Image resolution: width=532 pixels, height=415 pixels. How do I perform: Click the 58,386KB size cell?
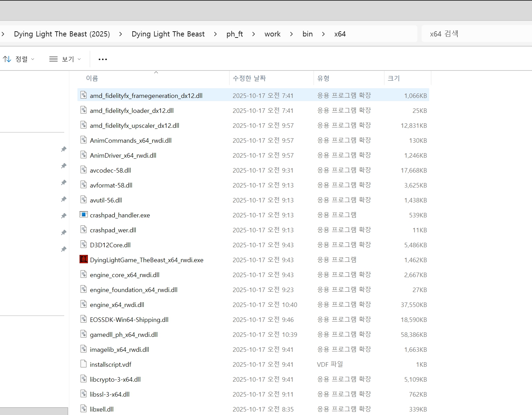pos(414,334)
